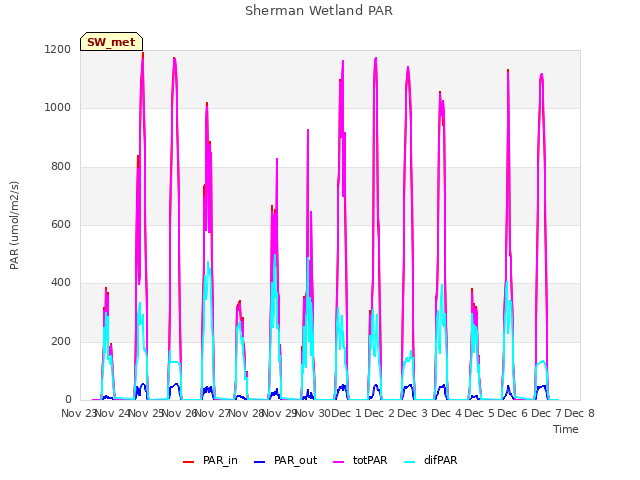Click the Dec 8 x-axis tick label
640x480 pixels.
[x=579, y=413]
